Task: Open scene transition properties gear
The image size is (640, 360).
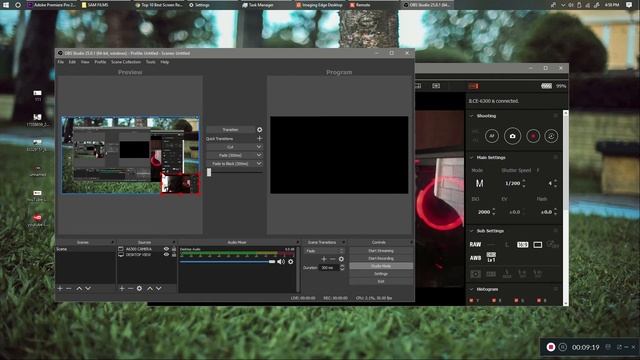Action: pos(341,259)
